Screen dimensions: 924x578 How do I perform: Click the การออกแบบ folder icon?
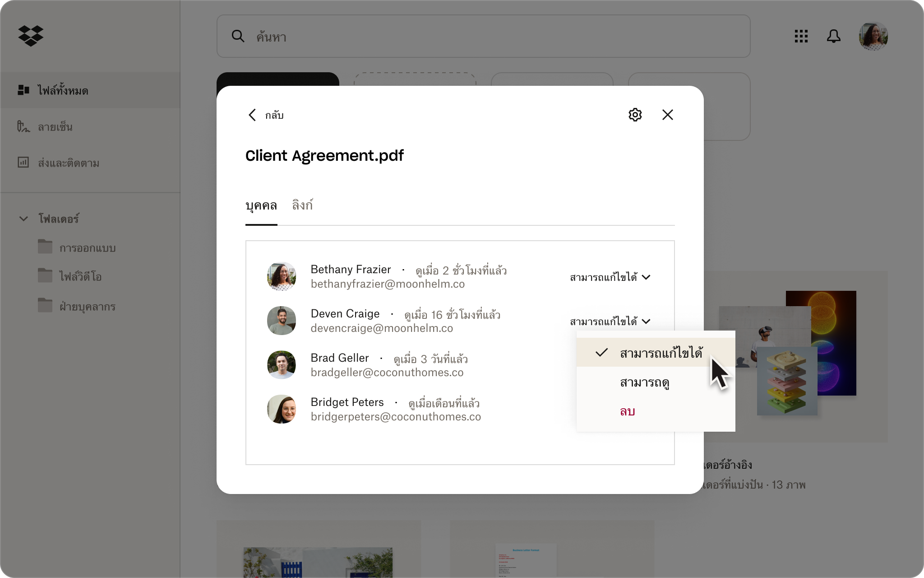[45, 247]
